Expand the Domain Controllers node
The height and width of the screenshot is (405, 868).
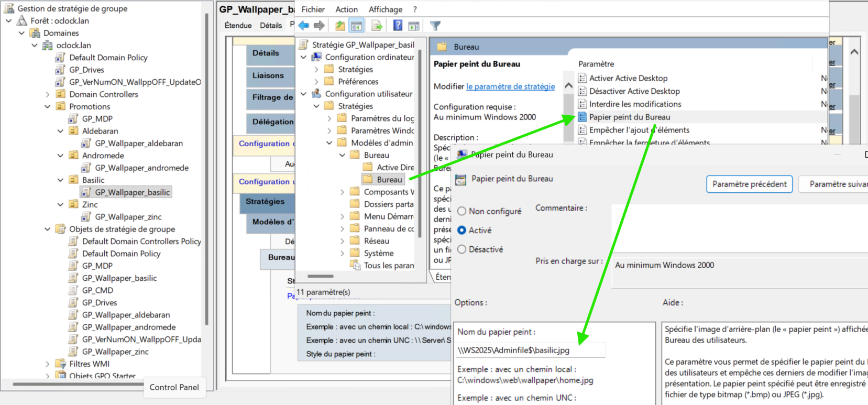click(x=48, y=94)
